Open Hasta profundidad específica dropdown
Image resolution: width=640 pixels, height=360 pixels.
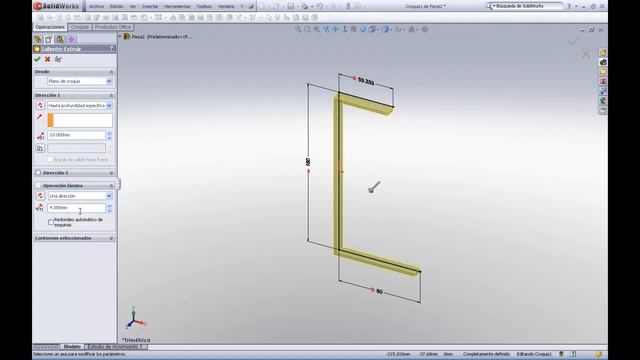[109, 105]
